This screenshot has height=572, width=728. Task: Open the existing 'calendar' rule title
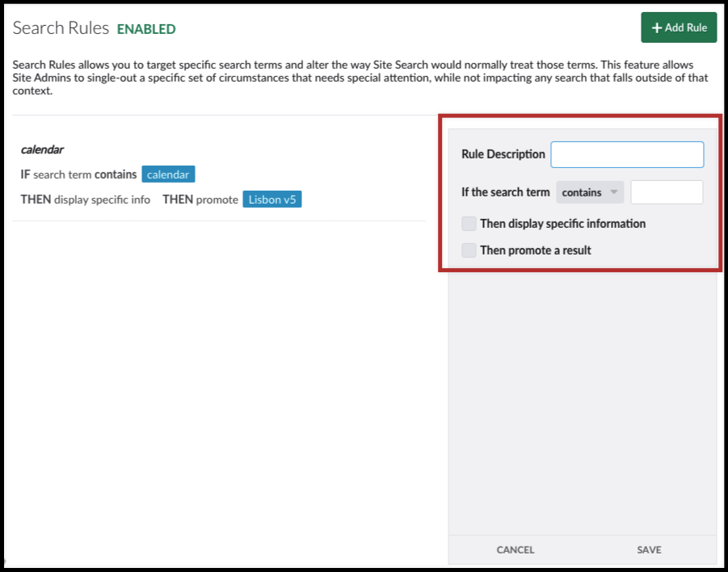point(42,149)
